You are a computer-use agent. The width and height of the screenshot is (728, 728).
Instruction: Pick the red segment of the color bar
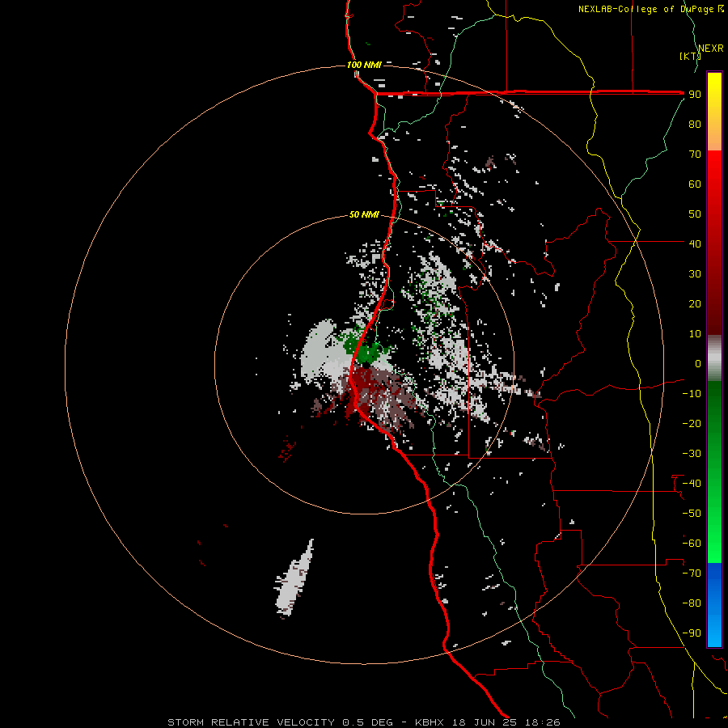[714, 243]
